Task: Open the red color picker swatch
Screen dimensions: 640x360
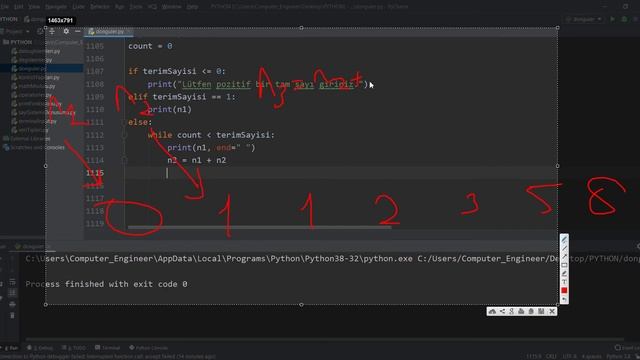Action: (x=564, y=291)
